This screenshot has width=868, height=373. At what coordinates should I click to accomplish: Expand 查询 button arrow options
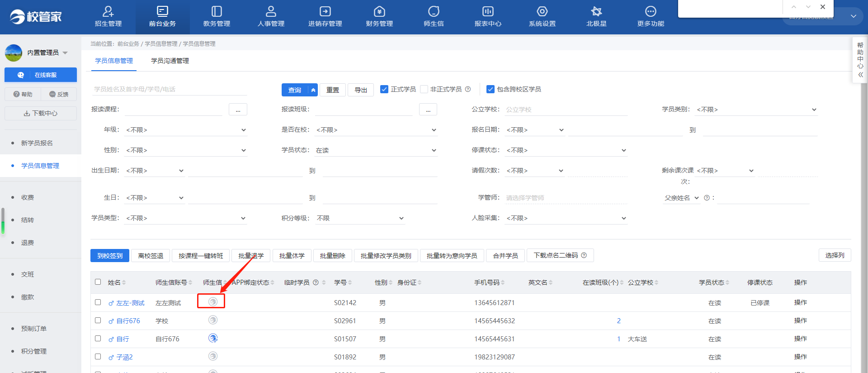(313, 90)
